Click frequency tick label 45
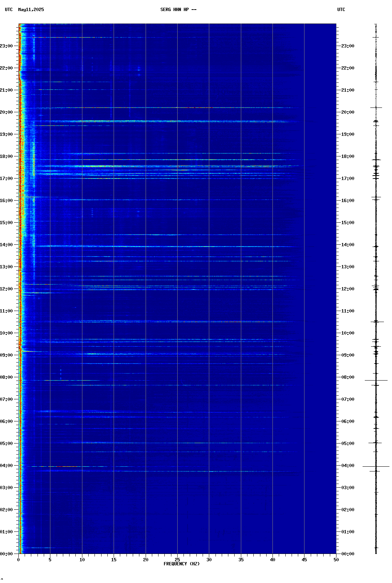Viewport: 392px width, 583px height. point(304,560)
